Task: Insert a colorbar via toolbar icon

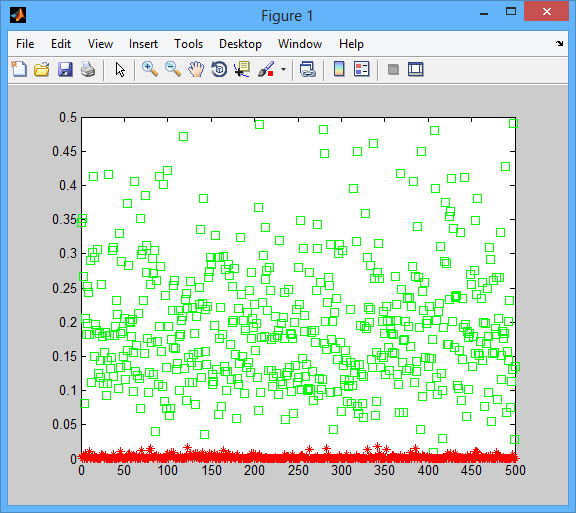Action: pos(339,69)
